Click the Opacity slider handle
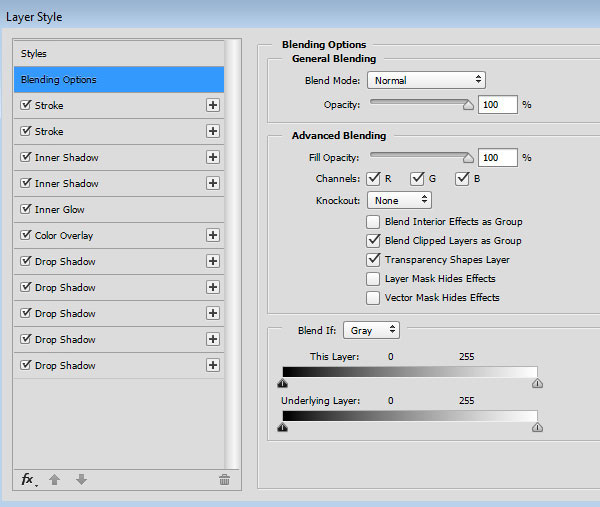The image size is (600, 507). pos(468,104)
